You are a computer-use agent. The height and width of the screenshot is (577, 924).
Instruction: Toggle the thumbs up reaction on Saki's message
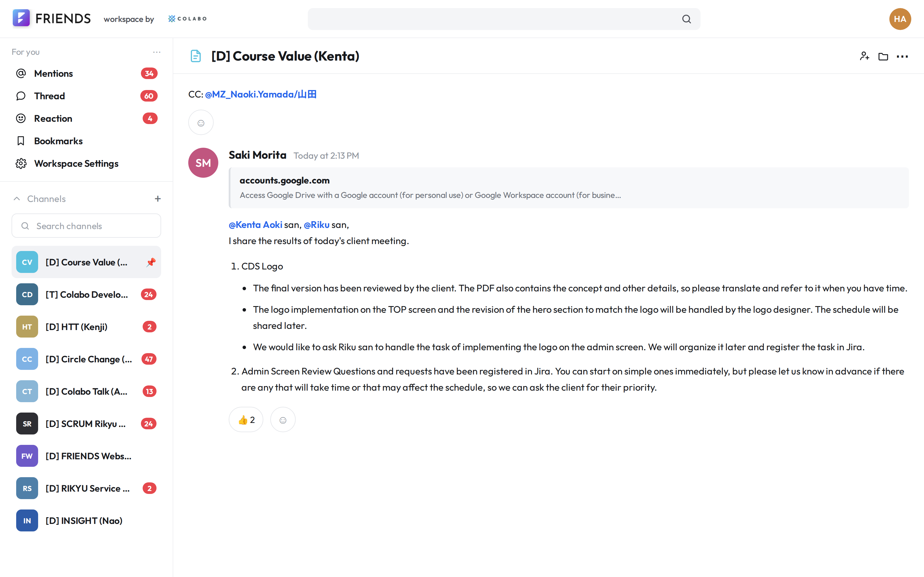tap(246, 420)
